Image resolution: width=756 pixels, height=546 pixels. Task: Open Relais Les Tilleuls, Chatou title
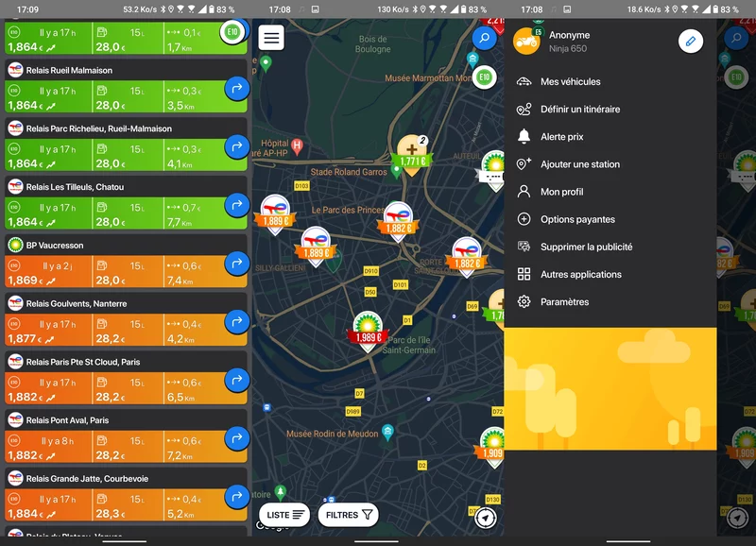tap(75, 187)
